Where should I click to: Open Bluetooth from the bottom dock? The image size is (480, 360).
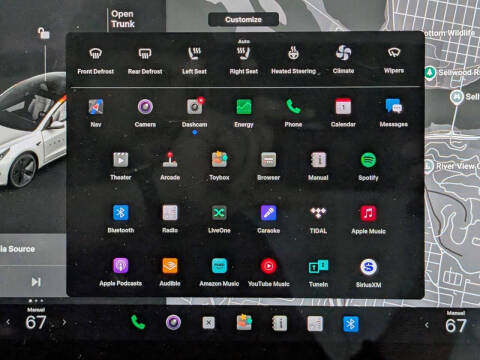click(351, 324)
